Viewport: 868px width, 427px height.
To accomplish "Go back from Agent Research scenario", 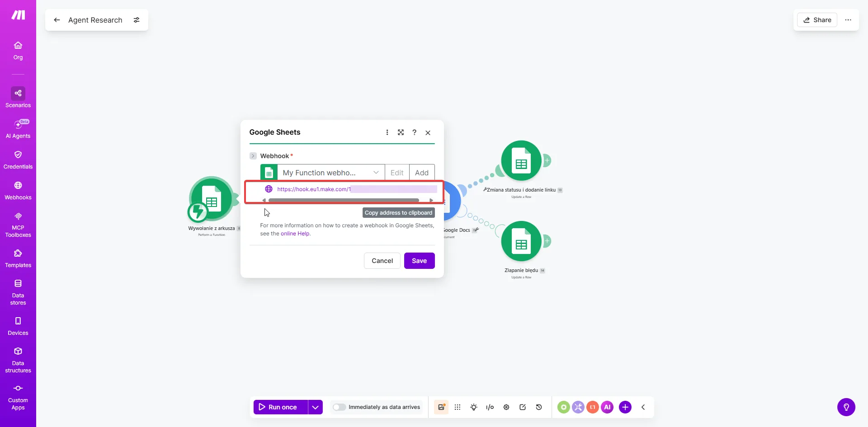I will [x=57, y=20].
